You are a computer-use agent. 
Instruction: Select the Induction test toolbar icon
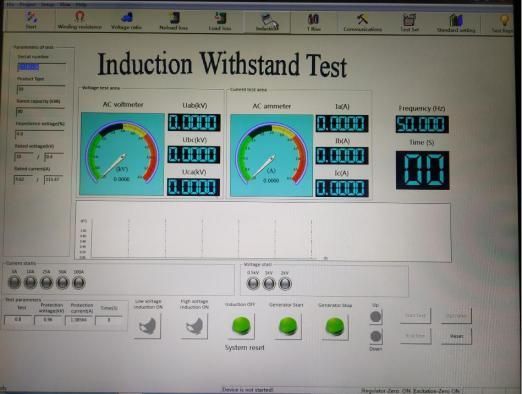click(x=268, y=22)
